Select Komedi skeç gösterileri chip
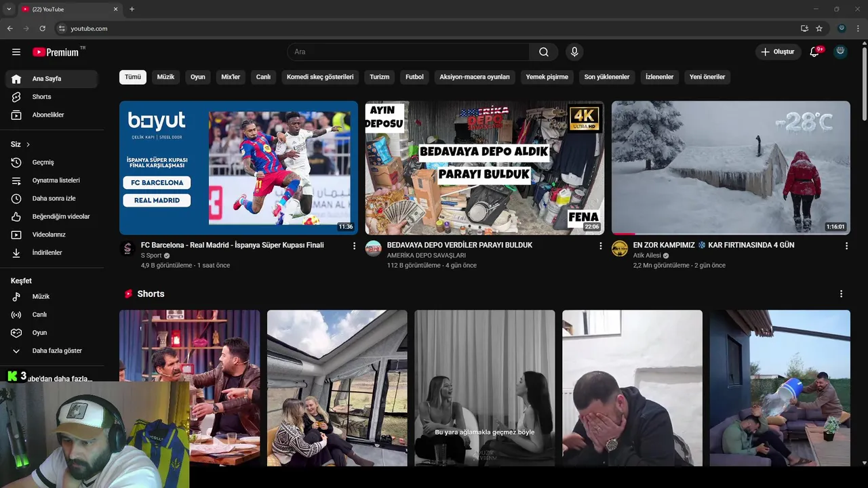The height and width of the screenshot is (488, 868). click(320, 77)
